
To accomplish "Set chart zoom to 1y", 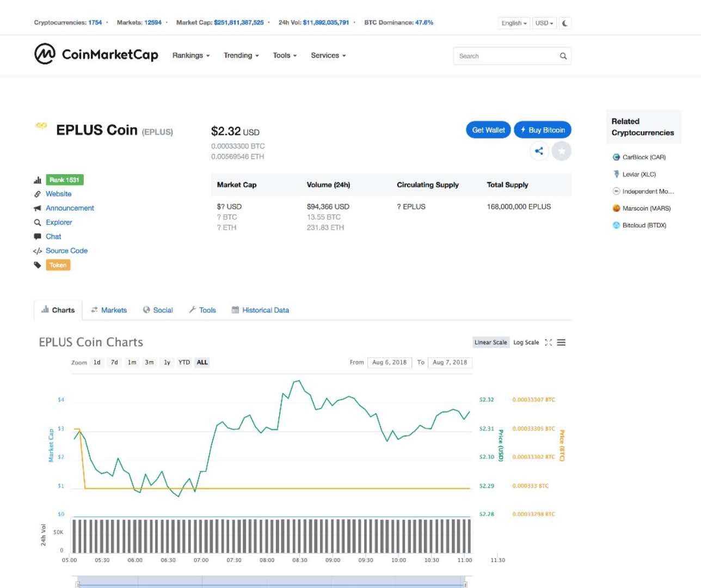I will [x=167, y=363].
